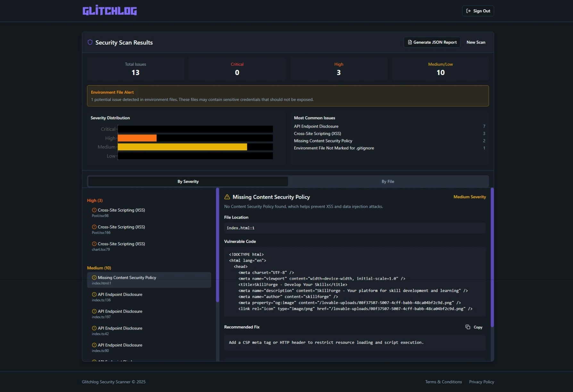The image size is (573, 392).
Task: Click the alert icon beside API Endpoint Disclosure index.ts:42
Action: click(94, 328)
